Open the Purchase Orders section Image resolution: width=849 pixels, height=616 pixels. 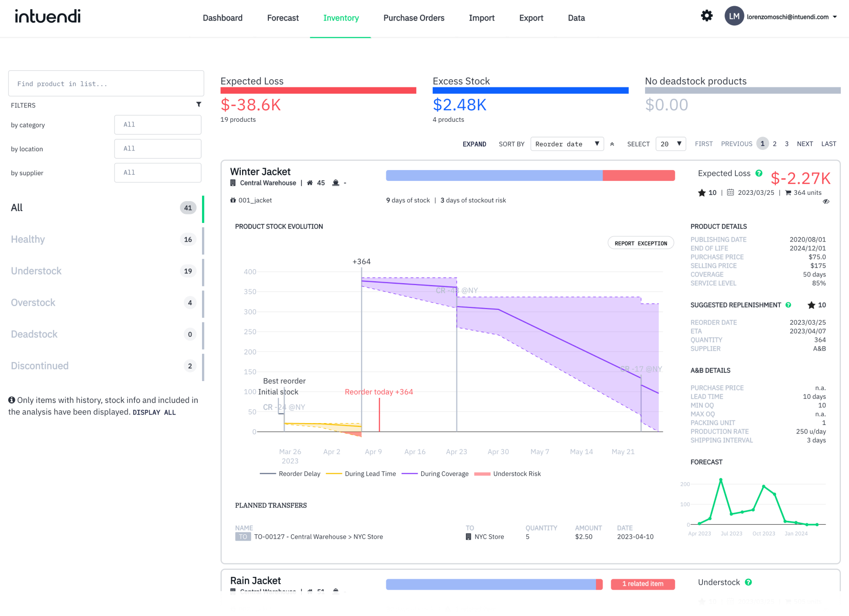pyautogui.click(x=414, y=18)
